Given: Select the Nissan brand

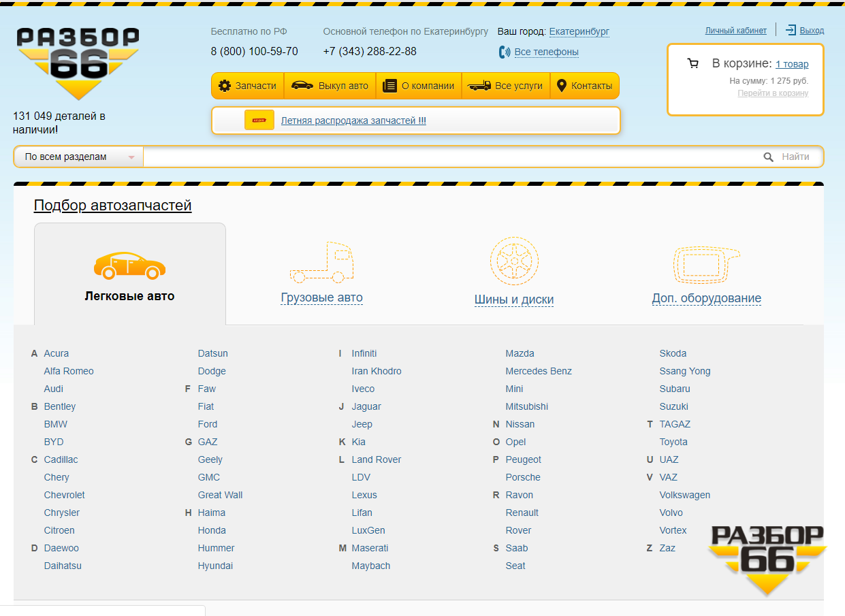Looking at the screenshot, I should 520,424.
